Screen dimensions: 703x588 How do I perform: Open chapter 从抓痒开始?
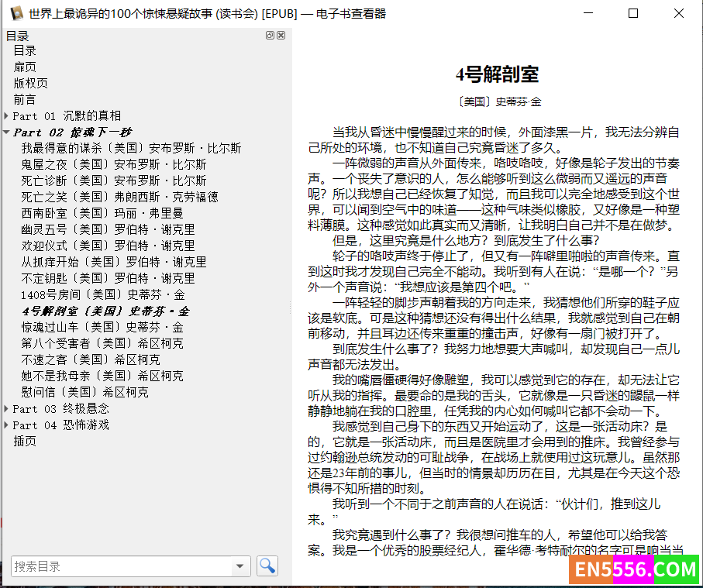click(x=113, y=262)
